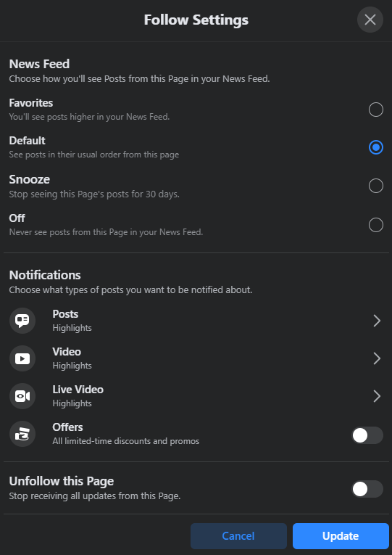Expand Posts notification options chevron
Screen dimensions: 392x555
coord(377,321)
